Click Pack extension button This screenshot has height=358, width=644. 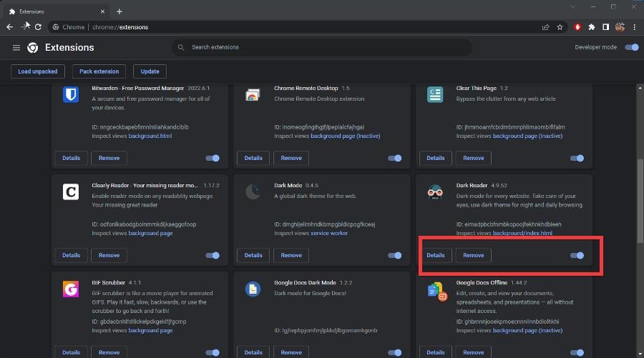99,71
